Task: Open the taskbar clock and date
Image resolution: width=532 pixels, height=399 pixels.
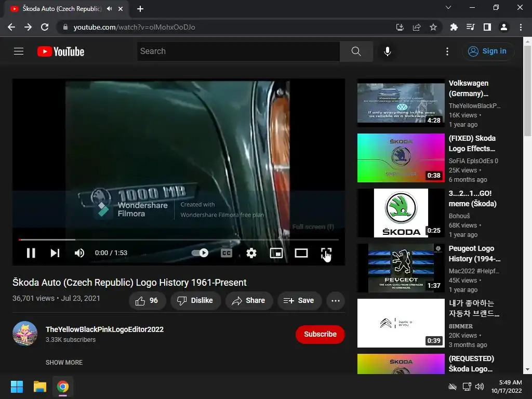Action: point(507,387)
